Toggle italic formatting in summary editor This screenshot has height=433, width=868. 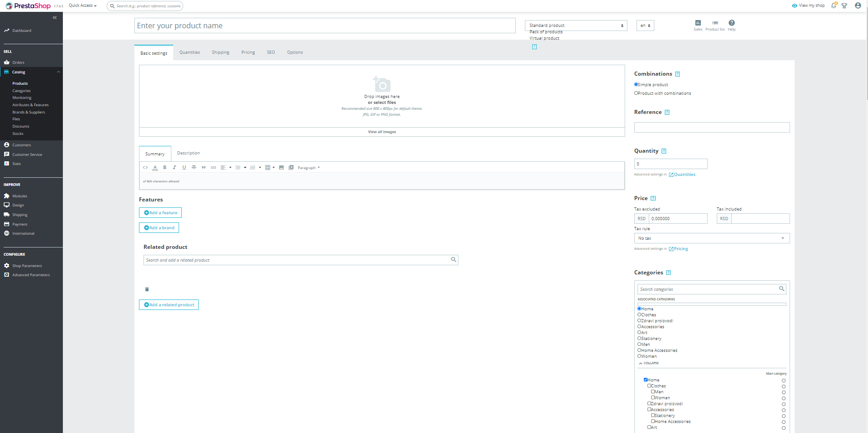[175, 168]
